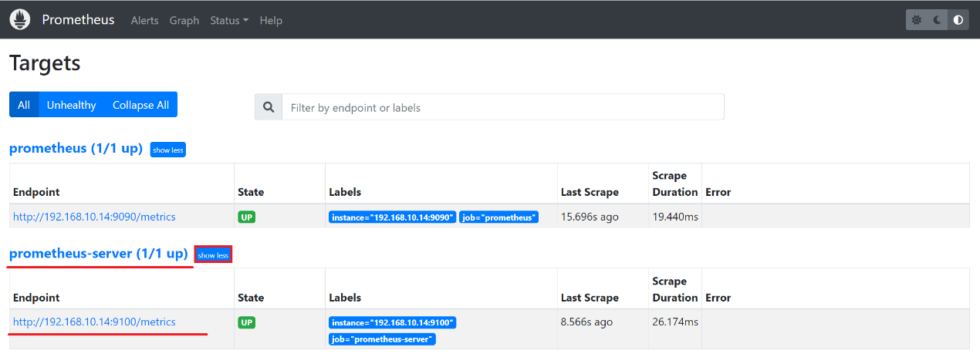Expand the Status dropdown menu
Image resolution: width=980 pixels, height=364 pixels.
tap(229, 21)
